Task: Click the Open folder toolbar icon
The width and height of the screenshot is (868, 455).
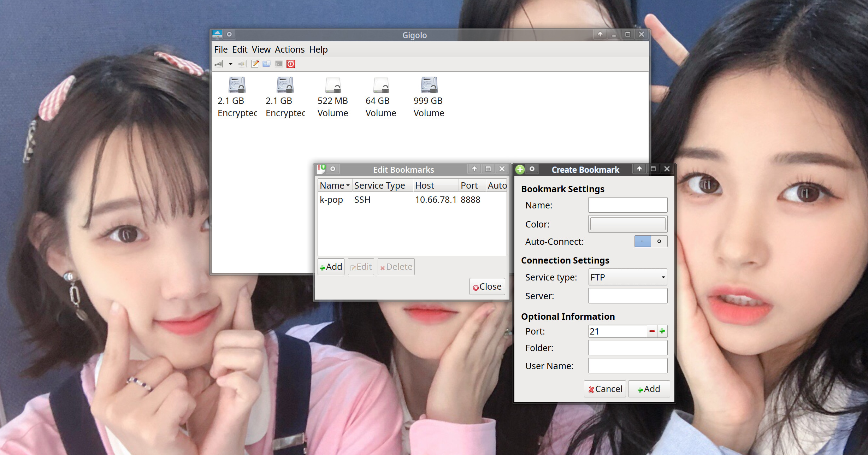Action: [267, 64]
